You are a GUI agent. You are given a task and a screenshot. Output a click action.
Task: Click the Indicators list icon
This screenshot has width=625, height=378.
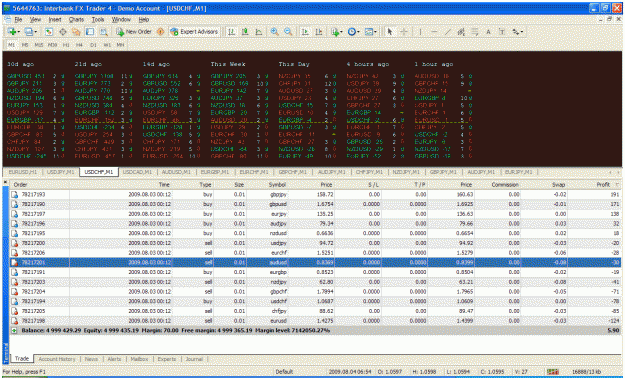click(x=335, y=32)
